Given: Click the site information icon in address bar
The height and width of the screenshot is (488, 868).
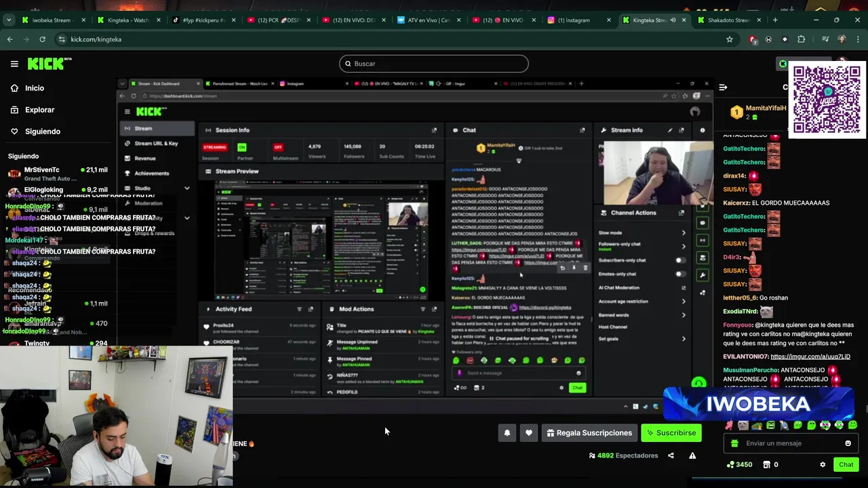Looking at the screenshot, I should coord(62,39).
